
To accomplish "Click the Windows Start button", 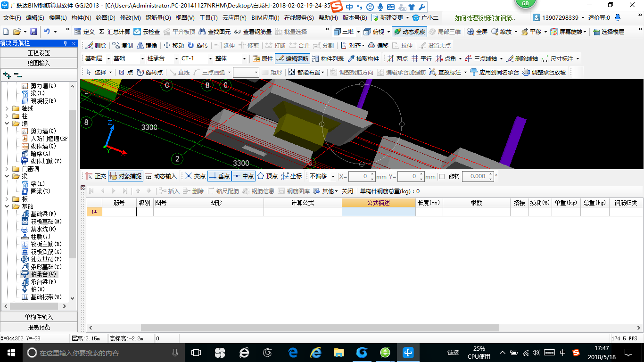I will (11, 352).
